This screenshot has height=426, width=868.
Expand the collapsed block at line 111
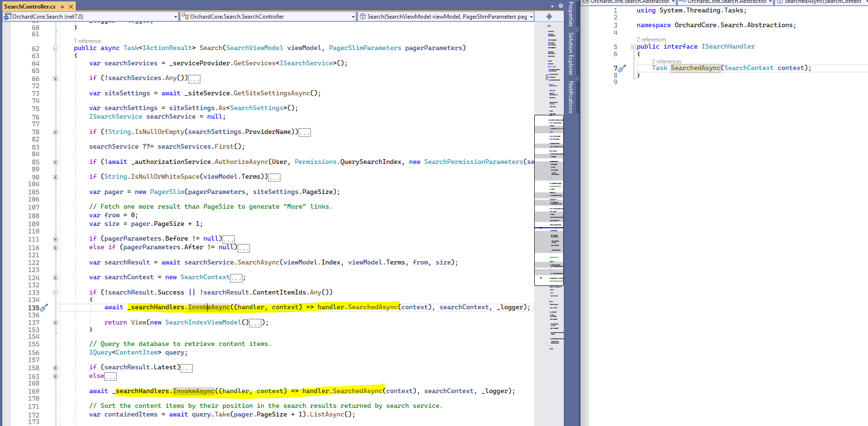pyautogui.click(x=56, y=239)
